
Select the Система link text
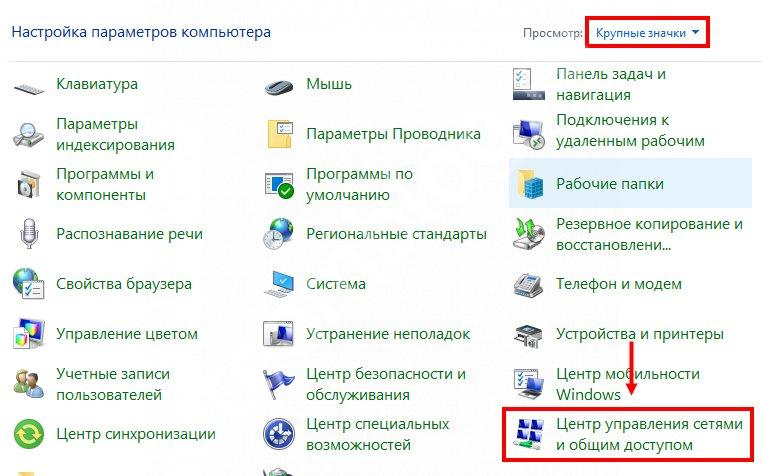click(336, 284)
